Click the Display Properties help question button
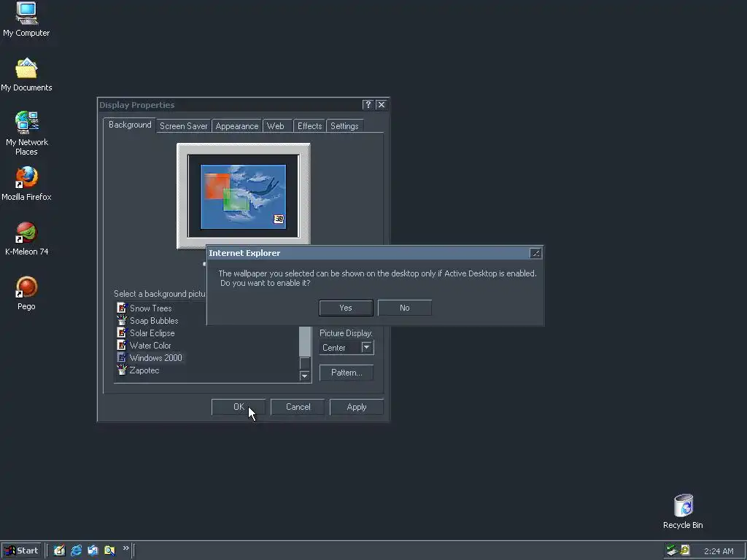747x560 pixels. click(368, 105)
